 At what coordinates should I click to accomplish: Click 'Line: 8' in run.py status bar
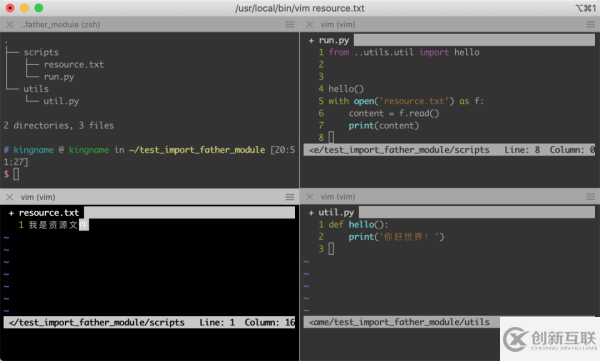pos(522,150)
